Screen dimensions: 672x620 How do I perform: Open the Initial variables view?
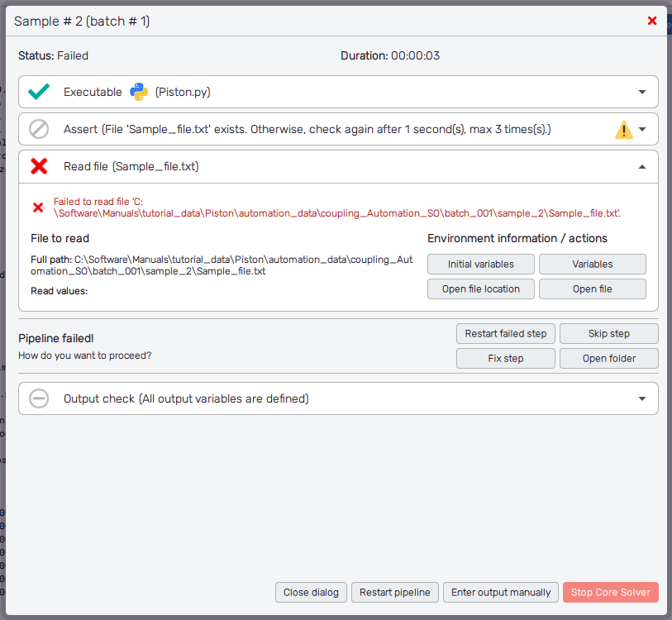480,265
